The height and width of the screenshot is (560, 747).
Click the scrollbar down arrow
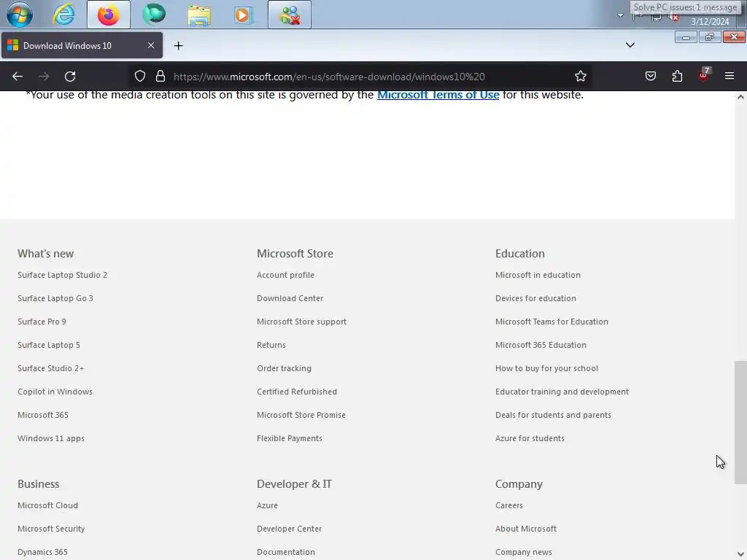click(740, 554)
